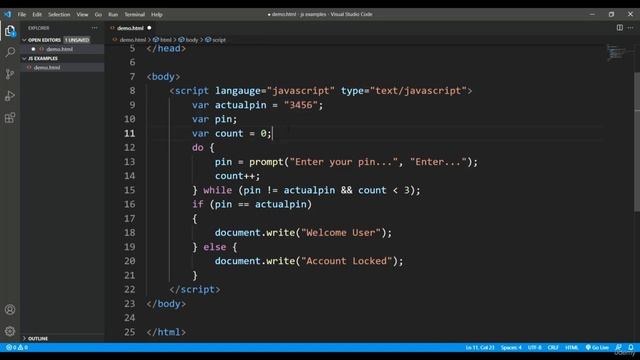Restore down the window
Screen dimensions: 640x360
click(611, 14)
